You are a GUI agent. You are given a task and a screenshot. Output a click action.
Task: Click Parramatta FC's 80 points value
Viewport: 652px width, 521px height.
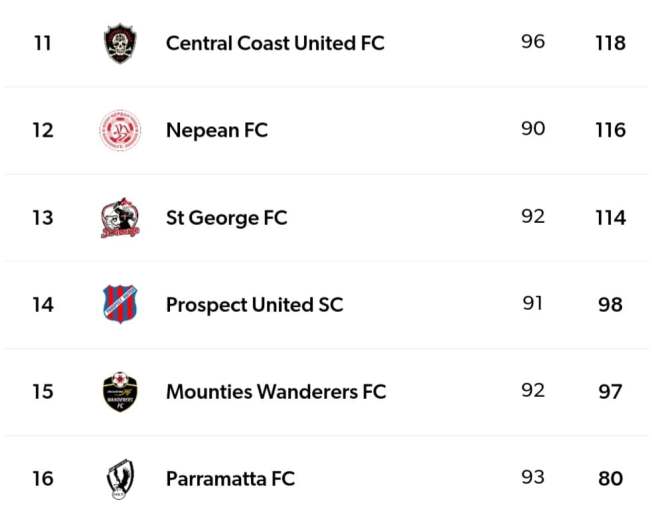pyautogui.click(x=610, y=478)
